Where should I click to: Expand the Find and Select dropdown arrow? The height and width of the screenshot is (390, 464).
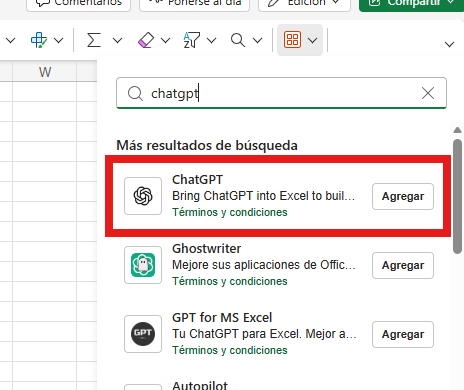[257, 41]
